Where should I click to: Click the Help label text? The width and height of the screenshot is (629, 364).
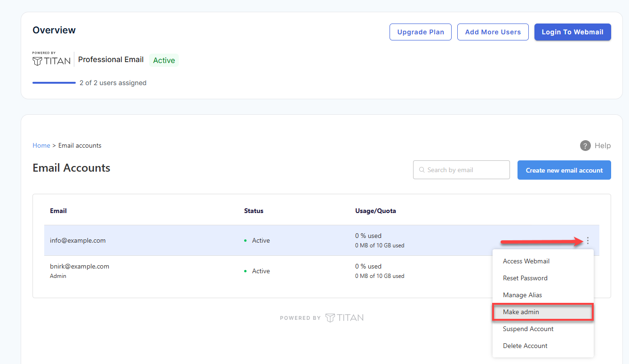603,146
